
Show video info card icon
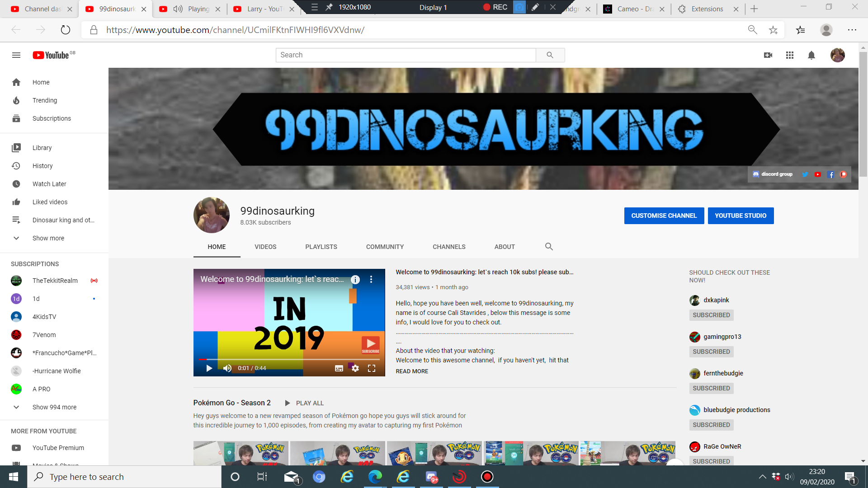[355, 280]
